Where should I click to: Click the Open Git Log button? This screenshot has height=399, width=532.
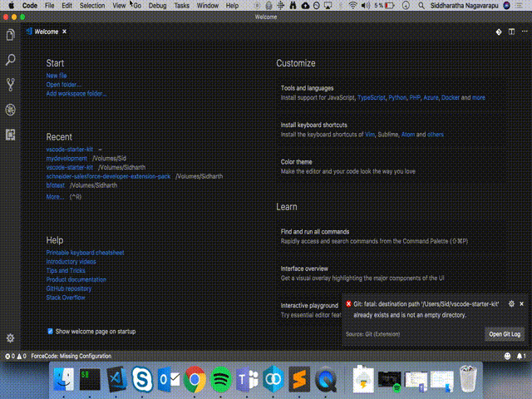coord(505,334)
